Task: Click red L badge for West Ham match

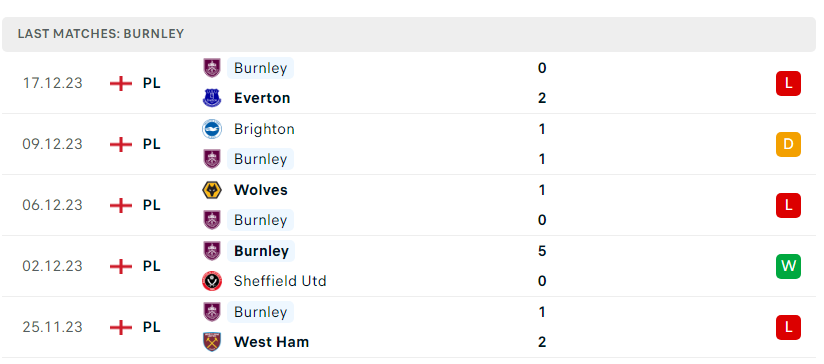Action: click(x=788, y=327)
